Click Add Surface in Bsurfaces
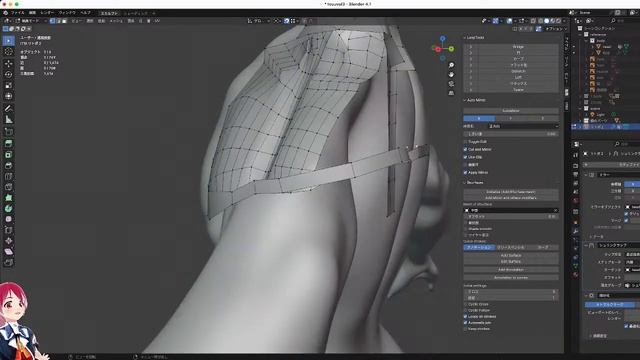The width and height of the screenshot is (640, 360). pyautogui.click(x=511, y=256)
